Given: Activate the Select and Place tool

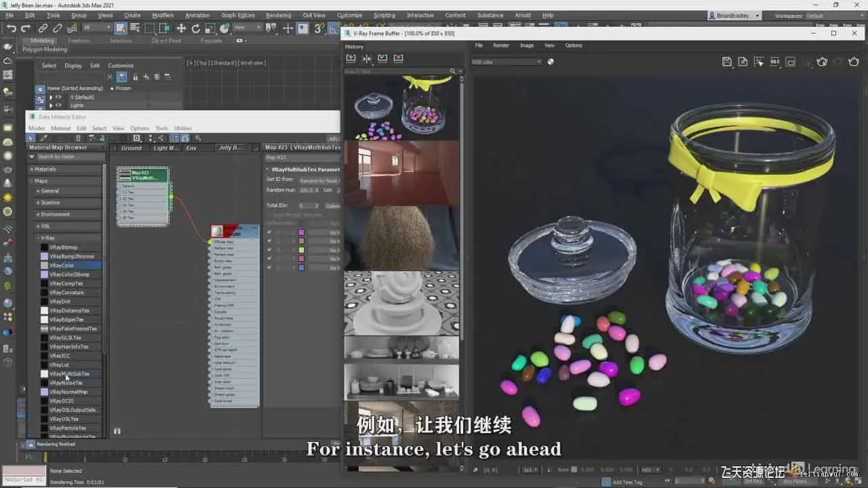Looking at the screenshot, I should coord(226,28).
